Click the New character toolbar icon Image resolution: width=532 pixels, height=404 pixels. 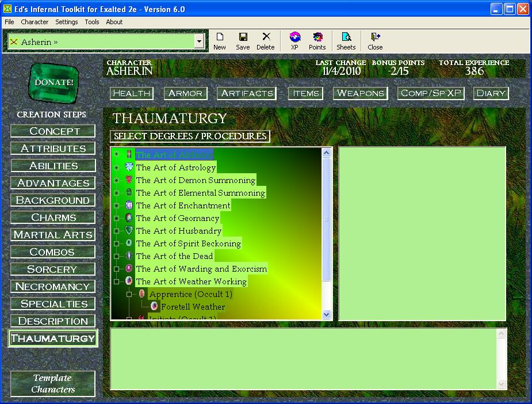220,41
